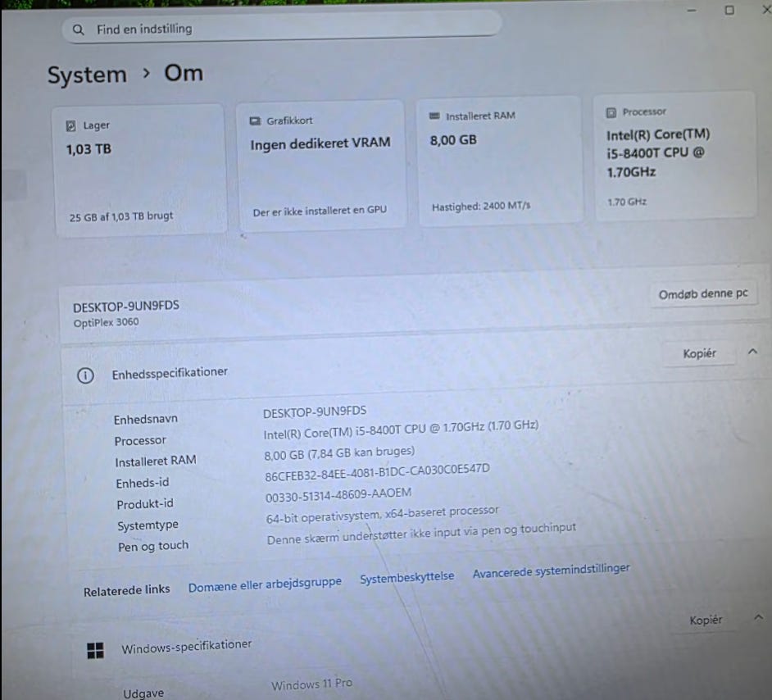The height and width of the screenshot is (700, 772).
Task: Copy Windows specifications with Kopiér
Action: (706, 620)
